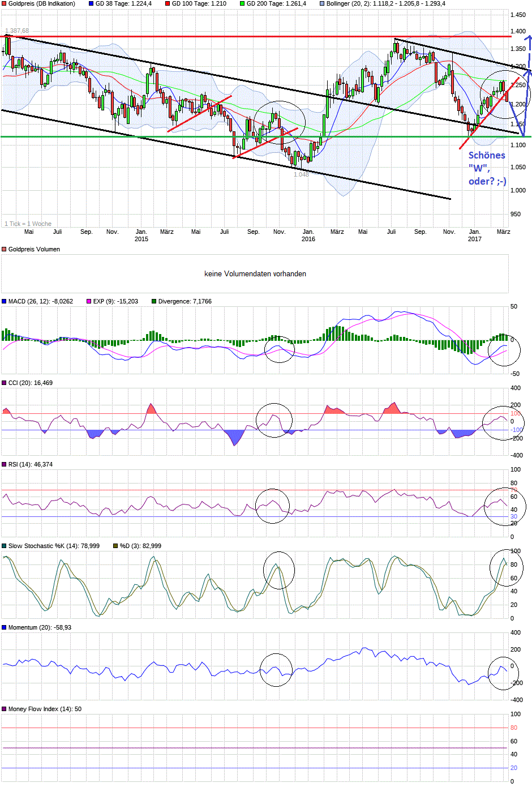Select the Goldpreis (DB Indikation) legend icon

4,5
